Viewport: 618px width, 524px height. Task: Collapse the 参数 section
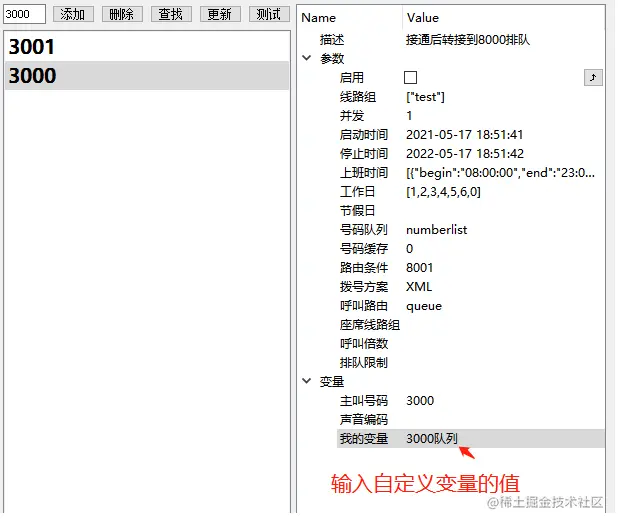(x=307, y=58)
